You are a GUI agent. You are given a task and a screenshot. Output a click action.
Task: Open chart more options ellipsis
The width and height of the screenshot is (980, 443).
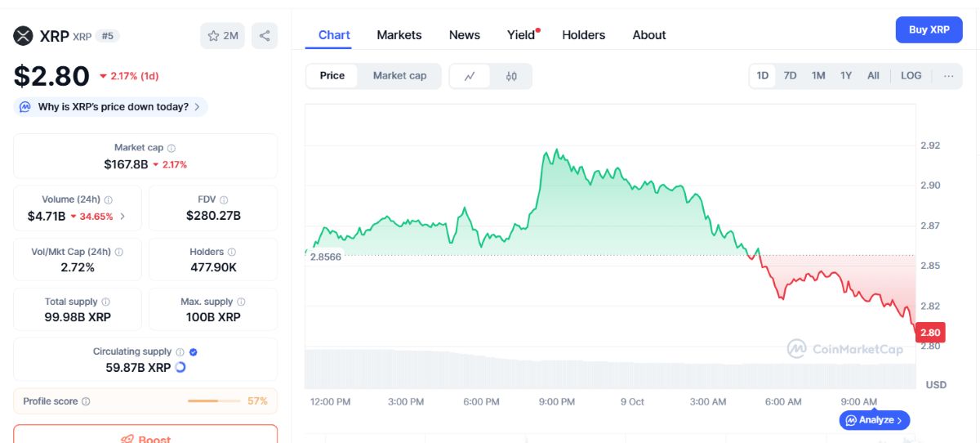tap(948, 75)
